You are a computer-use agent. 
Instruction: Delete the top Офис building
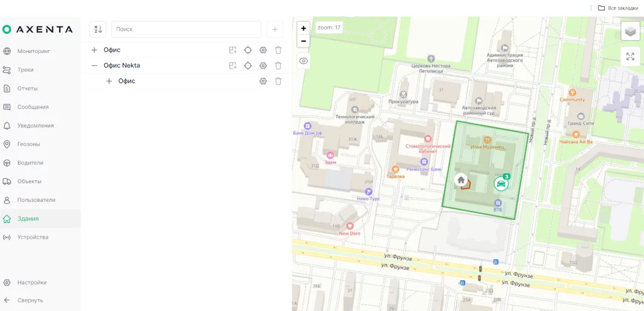[x=278, y=50]
